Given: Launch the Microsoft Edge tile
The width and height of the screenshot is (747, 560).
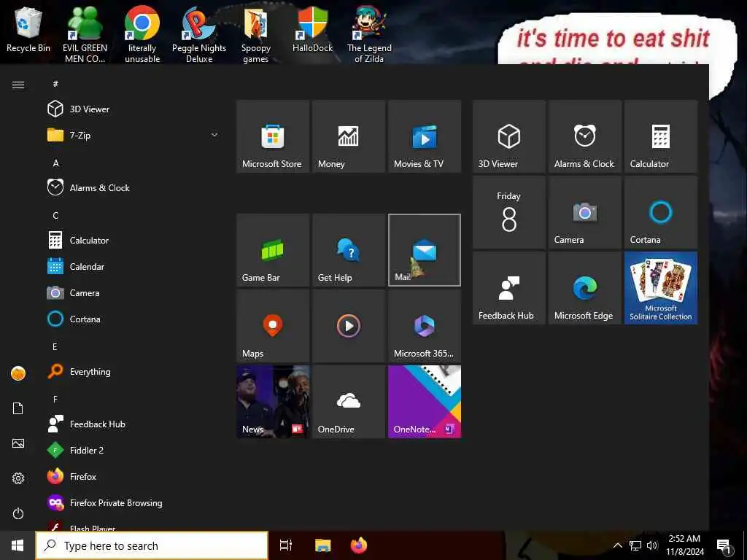Looking at the screenshot, I should point(585,288).
